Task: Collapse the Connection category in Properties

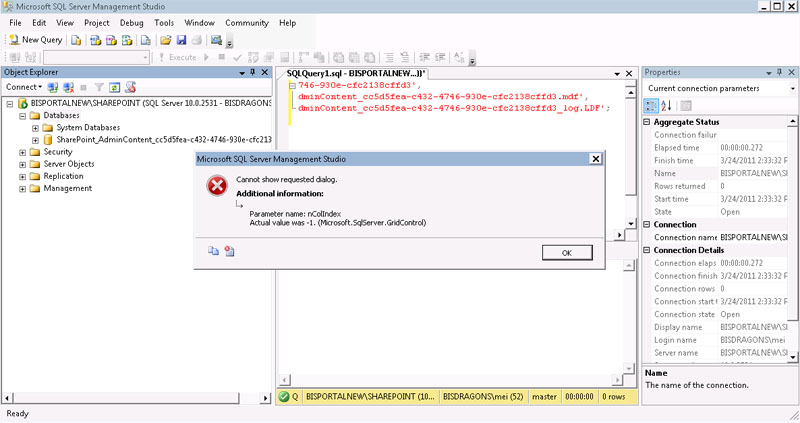Action: point(647,225)
